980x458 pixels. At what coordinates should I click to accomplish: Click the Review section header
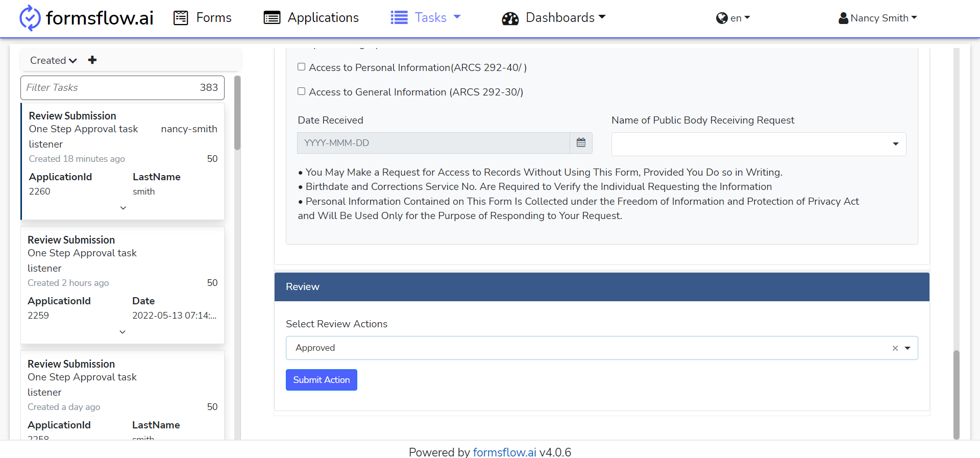click(602, 287)
